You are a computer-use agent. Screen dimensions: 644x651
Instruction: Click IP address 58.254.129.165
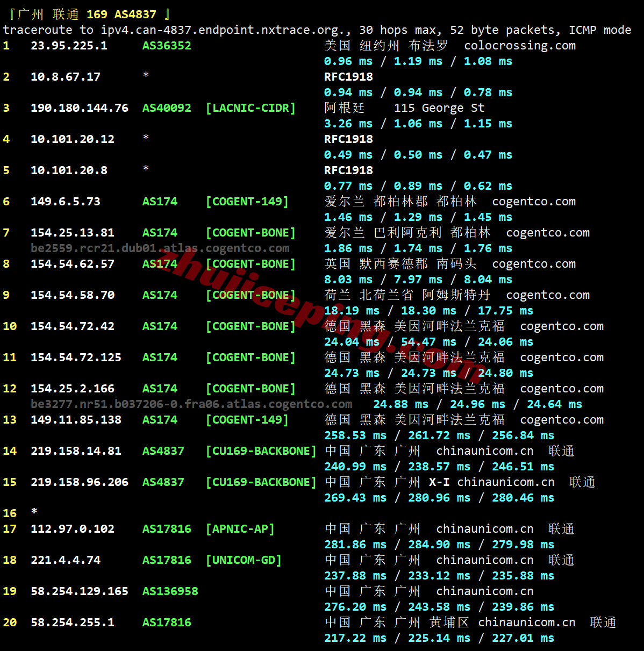click(80, 591)
